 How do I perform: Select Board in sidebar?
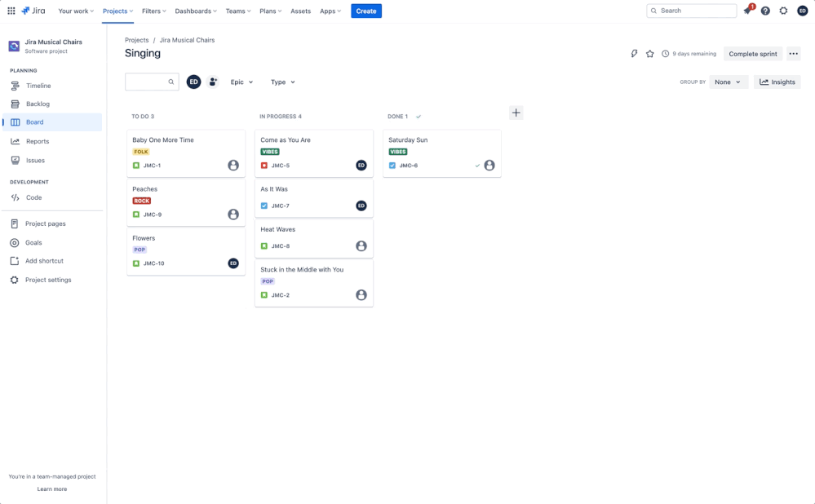(x=52, y=122)
